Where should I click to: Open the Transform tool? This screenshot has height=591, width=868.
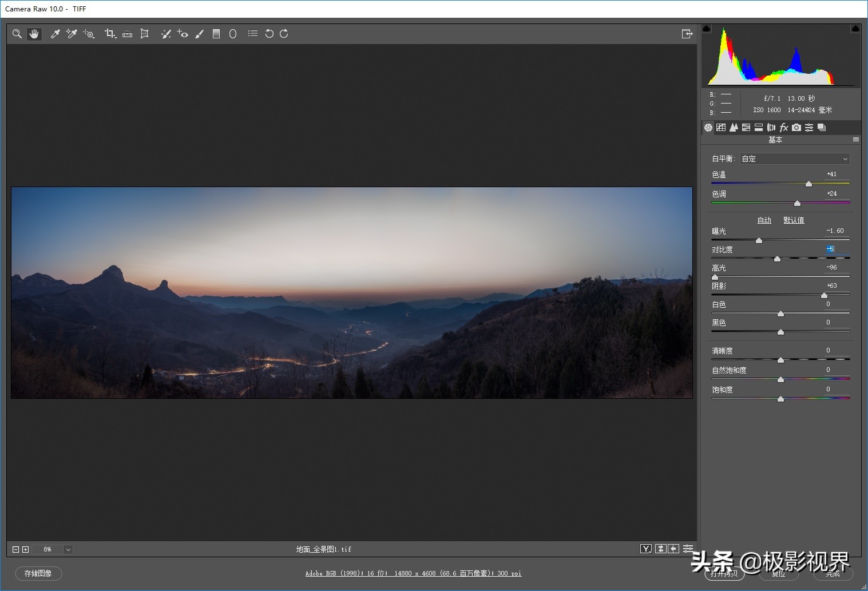[145, 34]
